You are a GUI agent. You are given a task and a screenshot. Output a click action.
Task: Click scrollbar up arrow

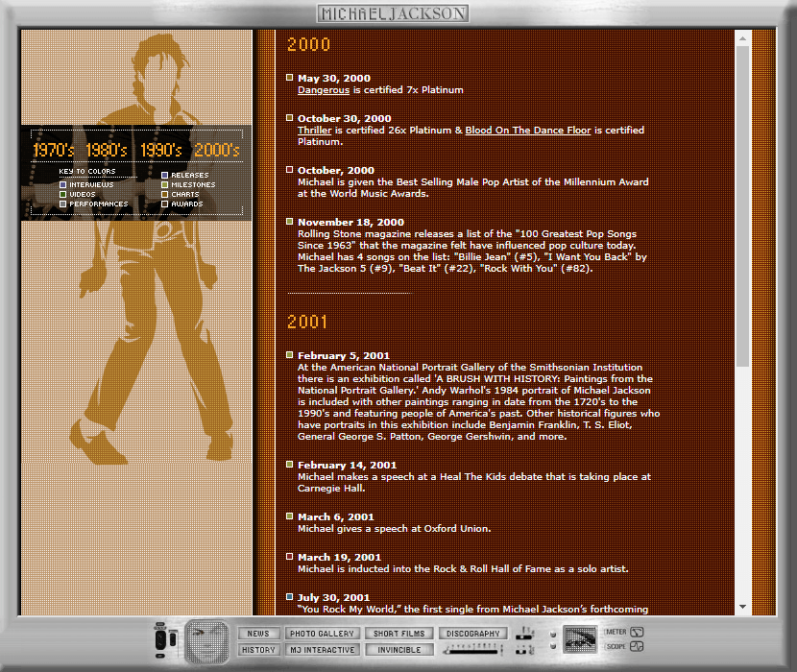click(x=742, y=38)
